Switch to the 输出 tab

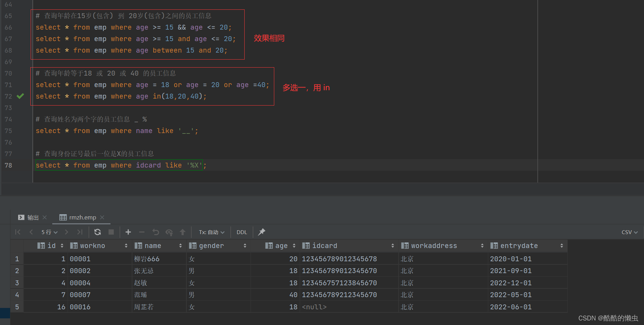[x=29, y=217]
